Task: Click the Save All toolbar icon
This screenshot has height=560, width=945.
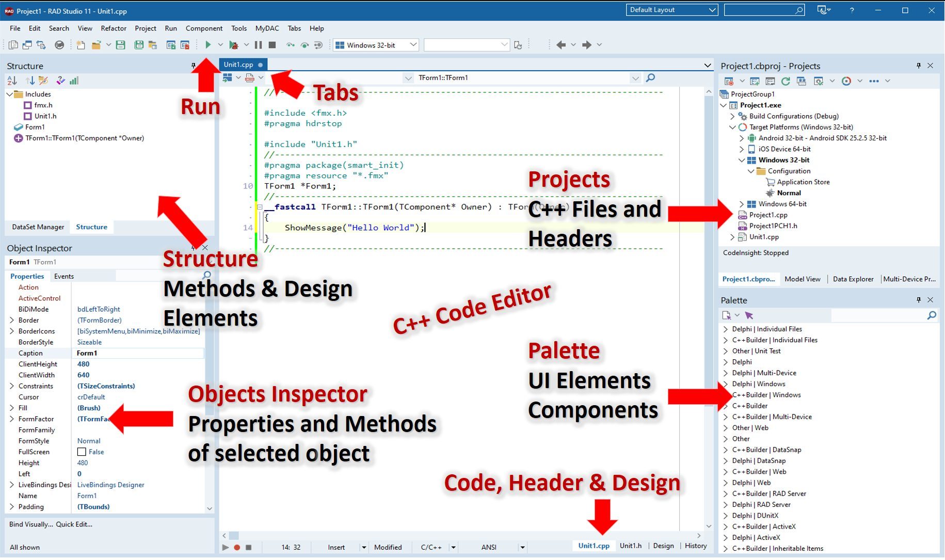Action: point(138,45)
